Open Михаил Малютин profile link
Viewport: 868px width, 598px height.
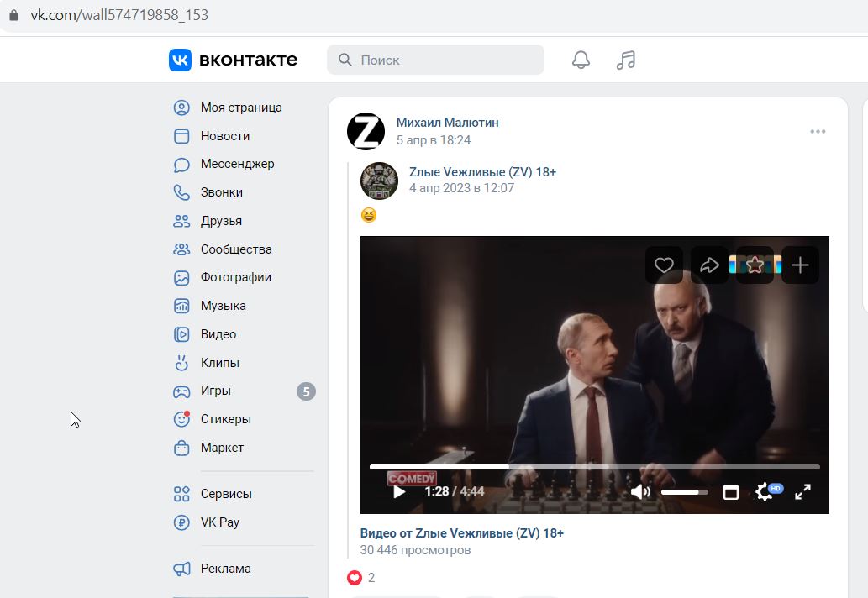click(x=447, y=123)
